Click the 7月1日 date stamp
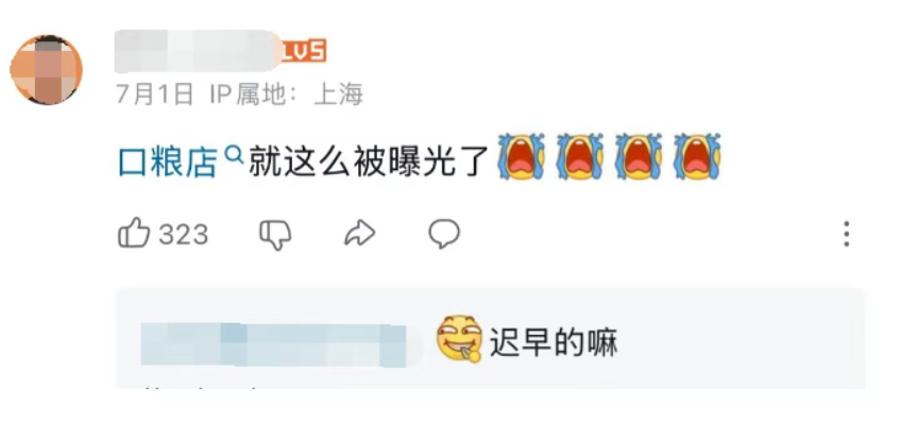Screen dimensions: 900x422 [x=154, y=95]
